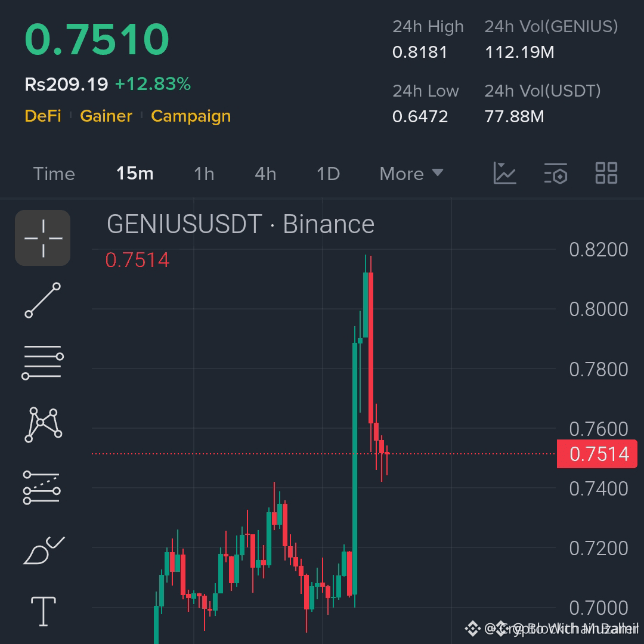The height and width of the screenshot is (644, 644).
Task: Open the DeFi tag
Action: click(43, 116)
